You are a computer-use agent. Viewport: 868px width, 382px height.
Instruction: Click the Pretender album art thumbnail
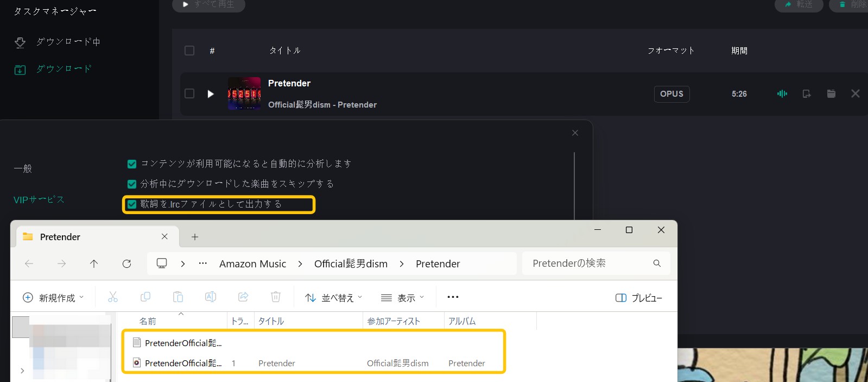[x=244, y=93]
